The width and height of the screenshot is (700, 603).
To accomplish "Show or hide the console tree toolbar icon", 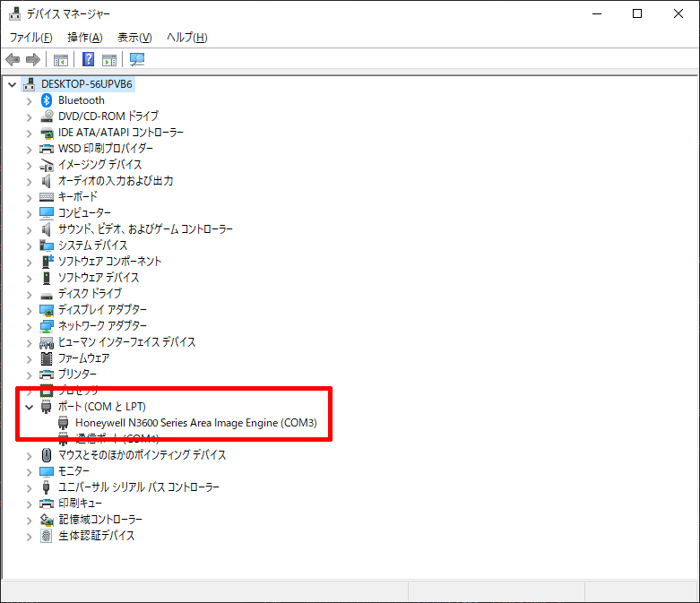I will (x=61, y=59).
